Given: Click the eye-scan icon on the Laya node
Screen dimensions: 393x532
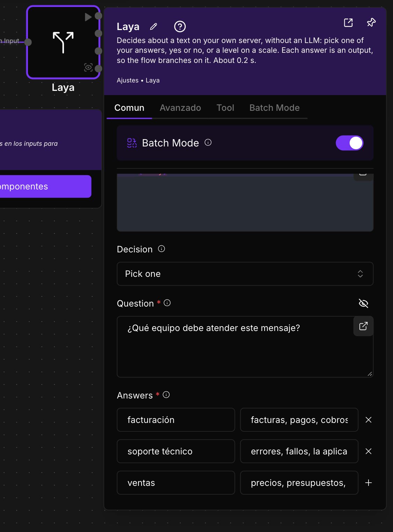Looking at the screenshot, I should [88, 67].
